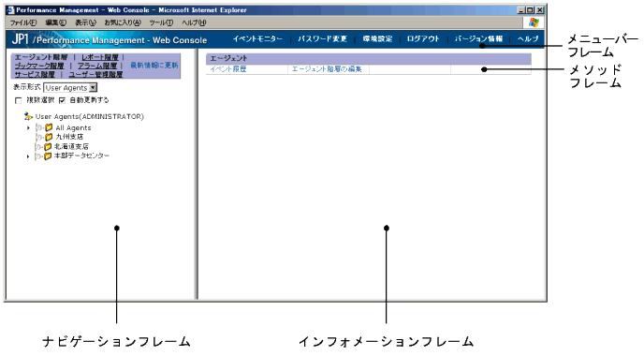
Task: Select the 九州支店 tree item
Action: tap(69, 137)
